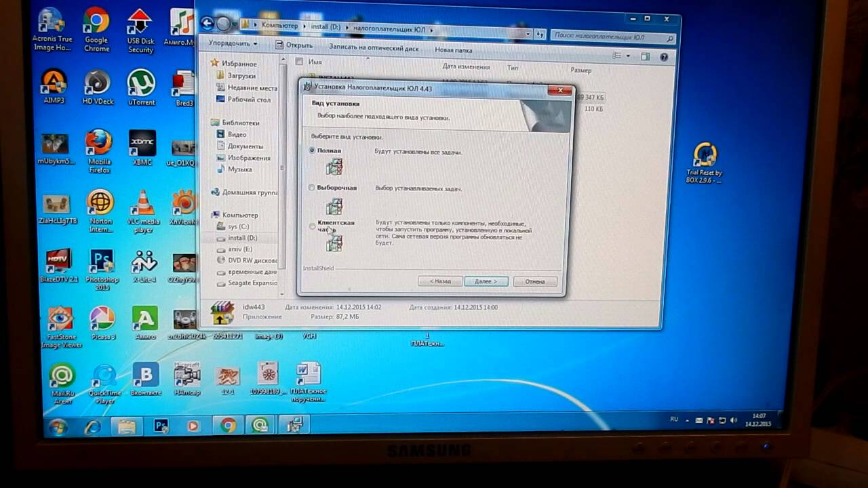Click the Norton Internet desktop icon
This screenshot has height=488, width=868.
[x=101, y=211]
